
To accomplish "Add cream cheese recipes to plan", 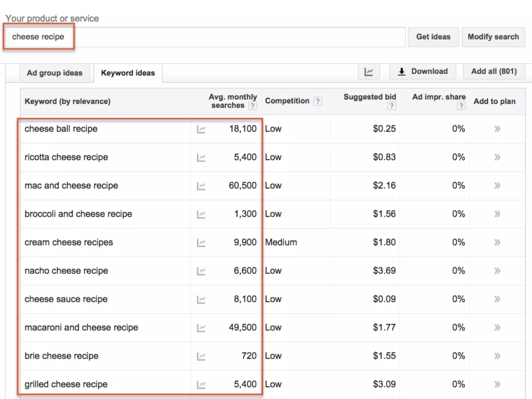I will tap(497, 242).
